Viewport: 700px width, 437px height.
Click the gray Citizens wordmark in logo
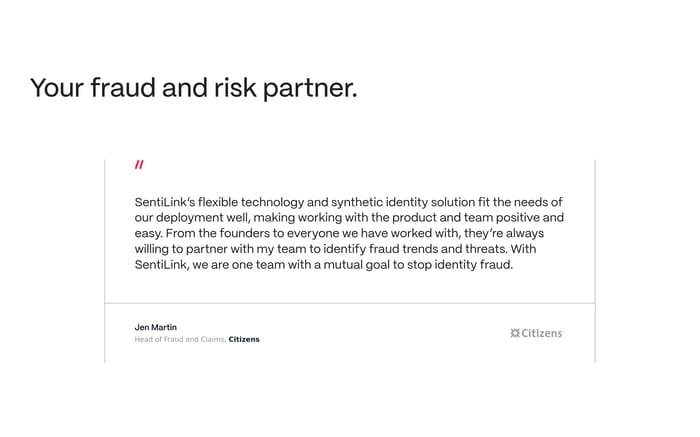543,333
